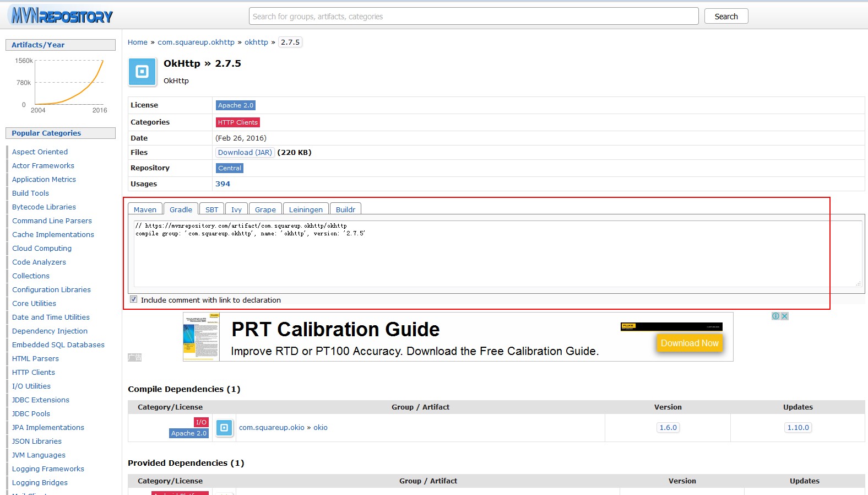The height and width of the screenshot is (495, 868).
Task: Open okio update version 1.10.0
Action: (798, 428)
